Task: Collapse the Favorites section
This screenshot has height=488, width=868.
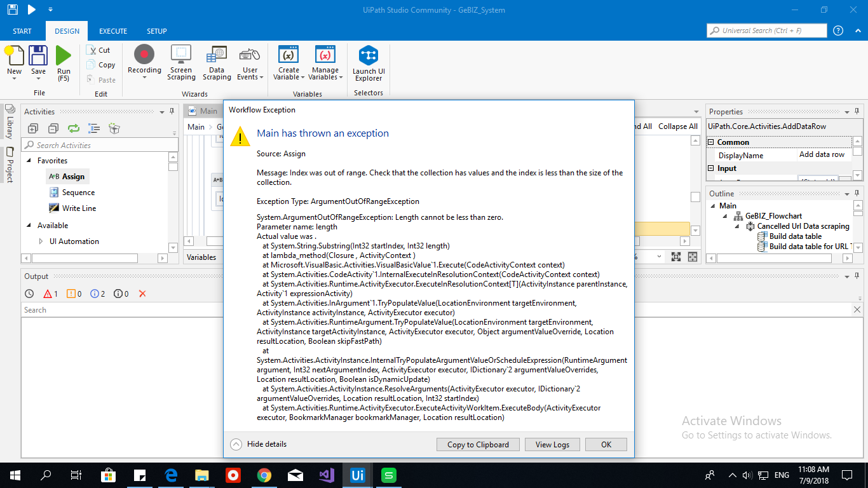Action: point(30,160)
